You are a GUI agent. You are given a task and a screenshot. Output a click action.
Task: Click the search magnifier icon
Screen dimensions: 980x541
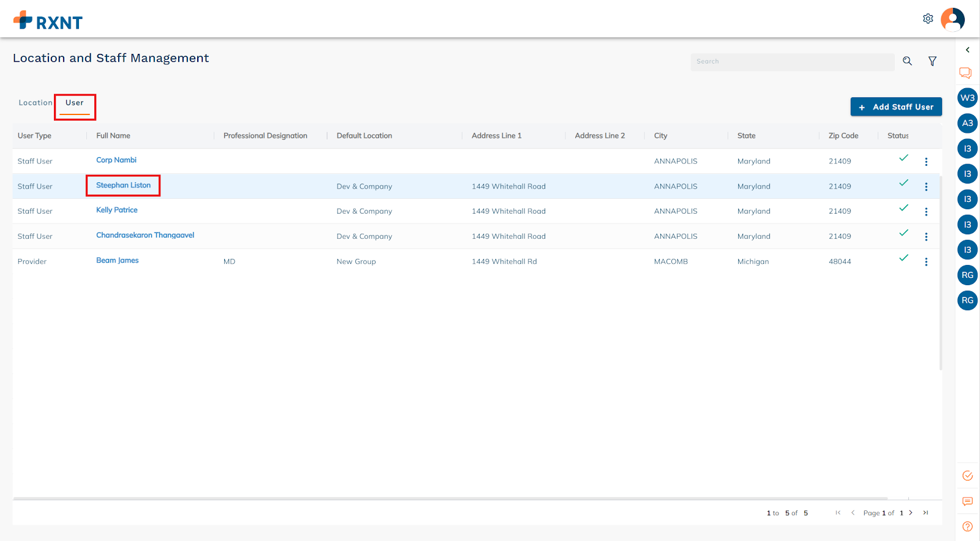pos(907,61)
